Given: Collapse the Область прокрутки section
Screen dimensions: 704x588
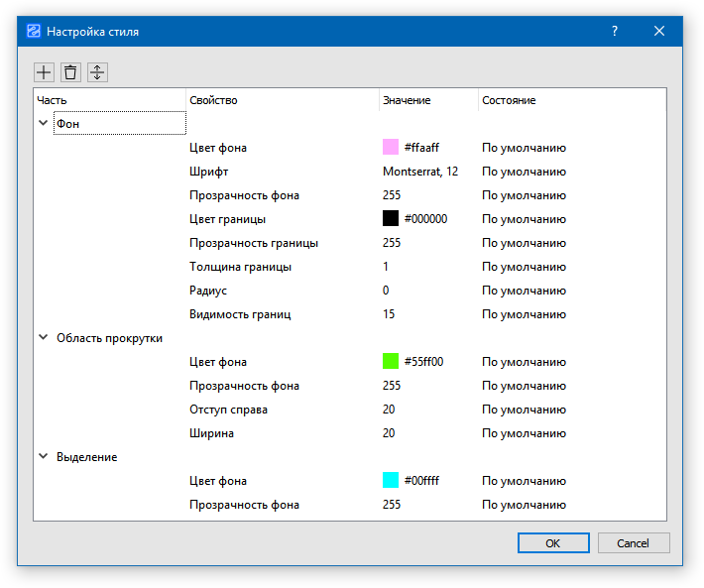Looking at the screenshot, I should pos(43,337).
